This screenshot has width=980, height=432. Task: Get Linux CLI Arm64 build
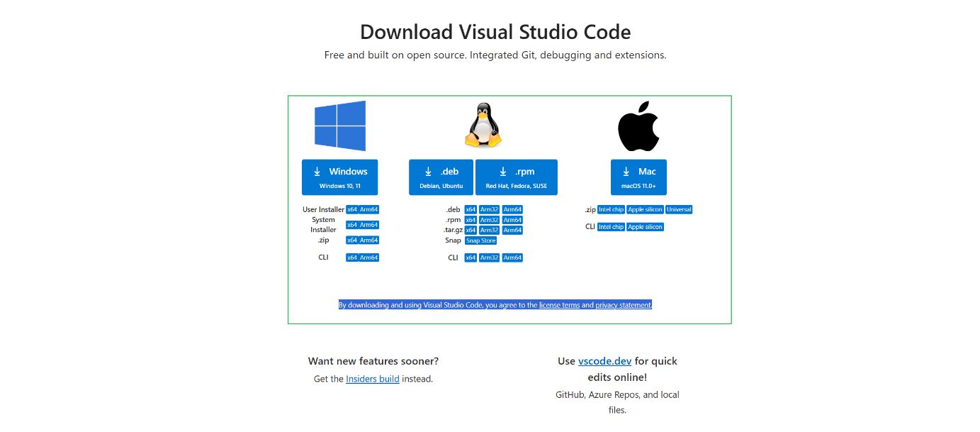(512, 257)
